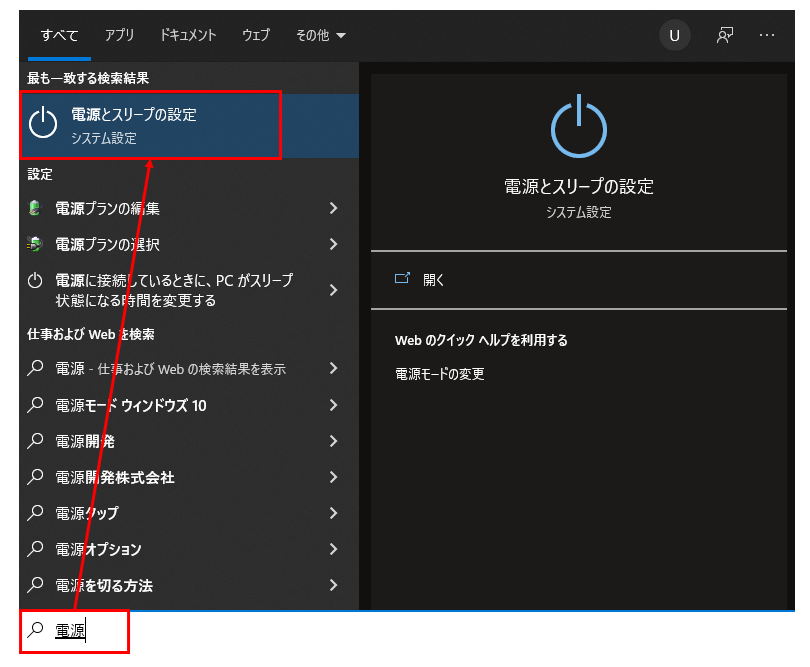The image size is (810, 667).
Task: Open the three-dots options menu
Action: pos(767,35)
